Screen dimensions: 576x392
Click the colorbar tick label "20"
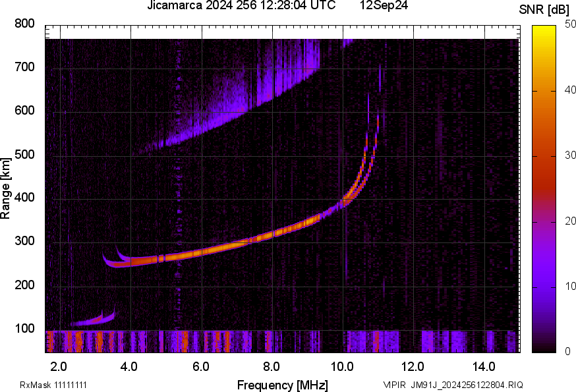[571, 221]
